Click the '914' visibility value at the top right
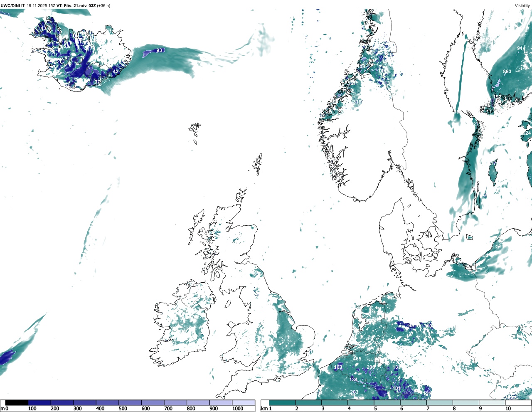This screenshot has width=532, height=412. [521, 48]
